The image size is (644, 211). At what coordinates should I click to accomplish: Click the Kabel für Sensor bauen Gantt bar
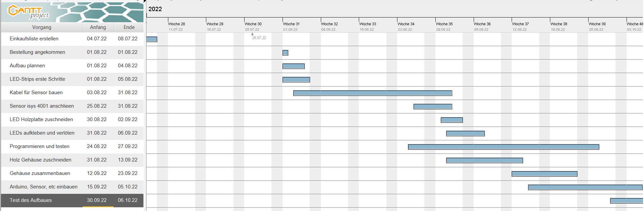tap(372, 93)
